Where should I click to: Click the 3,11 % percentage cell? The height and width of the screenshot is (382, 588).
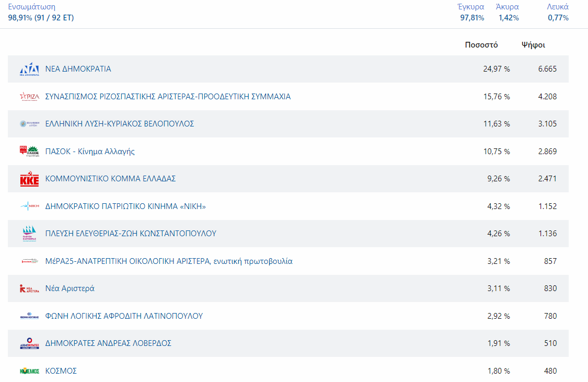coord(499,288)
